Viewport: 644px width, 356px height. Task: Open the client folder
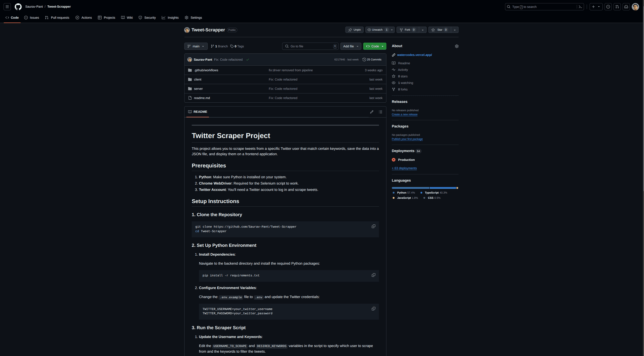point(198,80)
